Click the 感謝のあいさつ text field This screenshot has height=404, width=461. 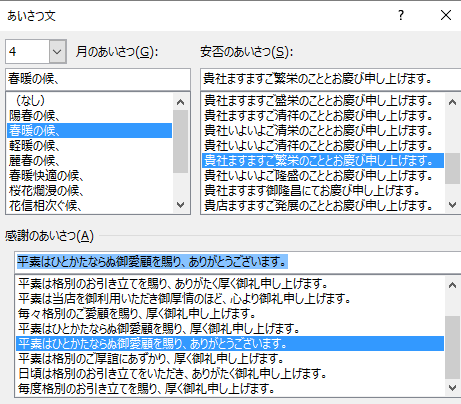click(238, 262)
